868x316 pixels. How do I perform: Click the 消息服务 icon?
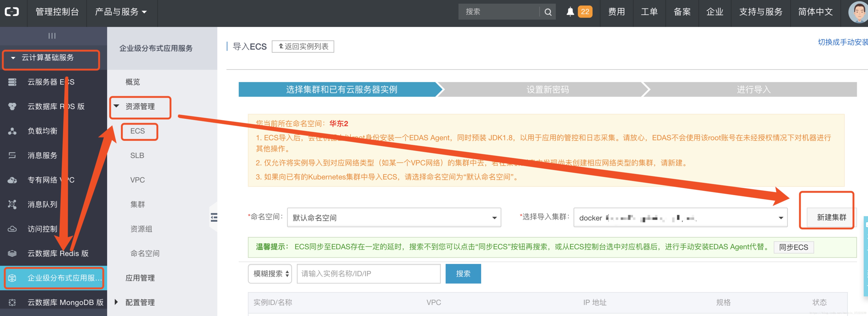[12, 155]
